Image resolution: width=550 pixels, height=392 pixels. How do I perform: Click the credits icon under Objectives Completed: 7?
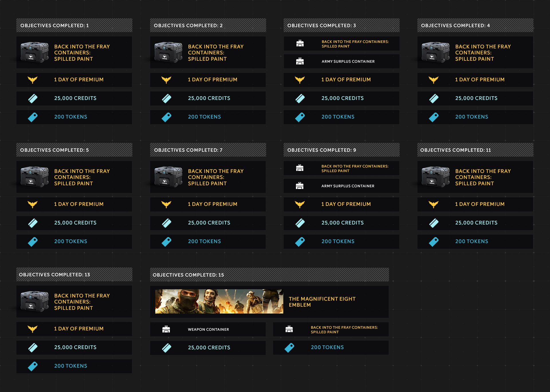(166, 223)
